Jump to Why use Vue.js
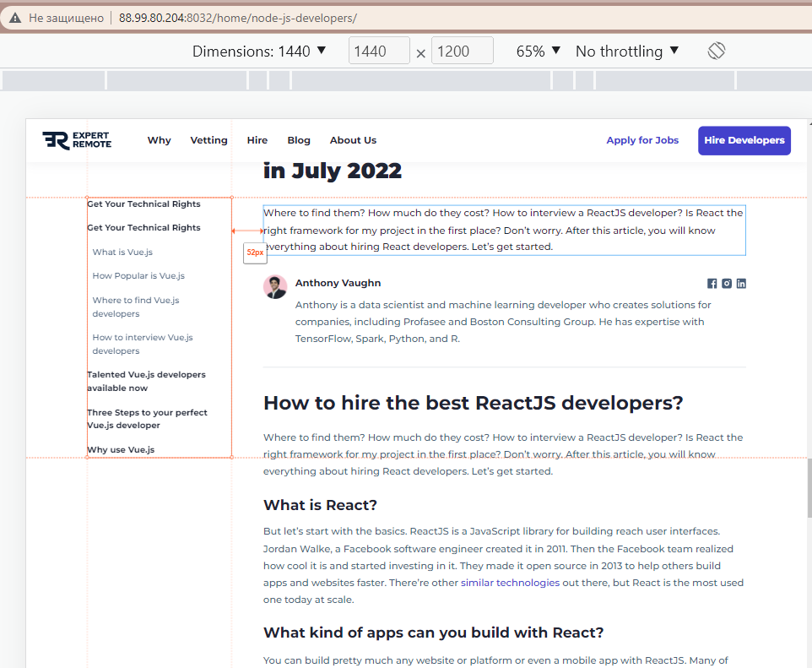The image size is (812, 668). pyautogui.click(x=121, y=449)
